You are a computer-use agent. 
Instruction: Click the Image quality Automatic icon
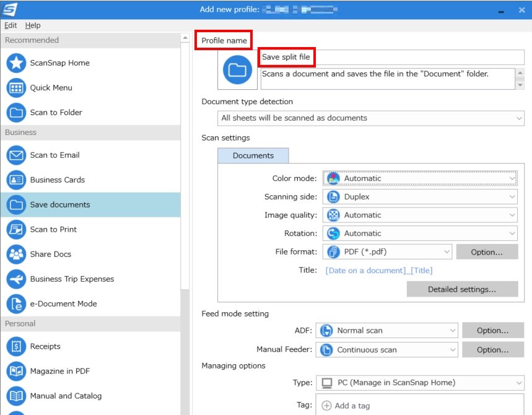pos(333,215)
